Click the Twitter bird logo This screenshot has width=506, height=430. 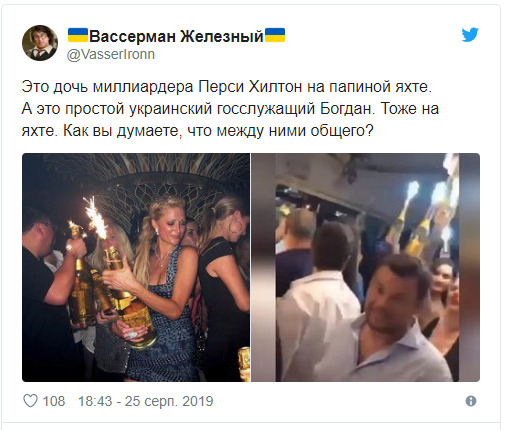click(470, 34)
